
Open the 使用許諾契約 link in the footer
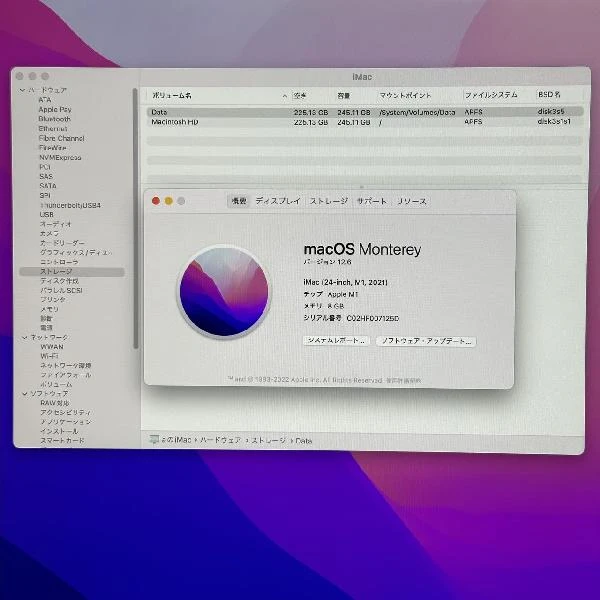point(403,380)
